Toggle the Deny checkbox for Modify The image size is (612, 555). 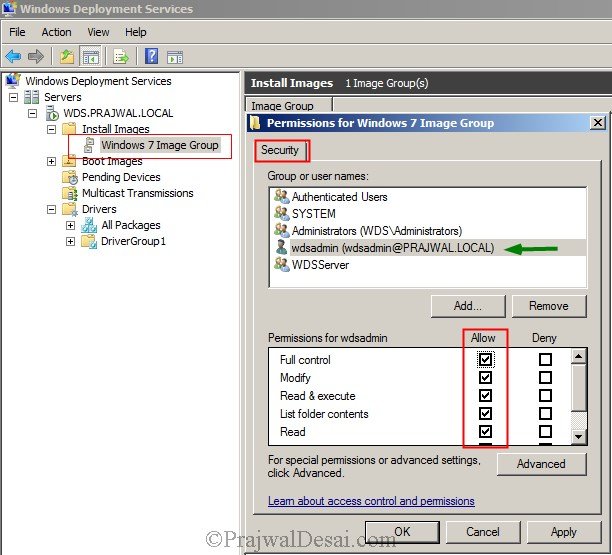[x=545, y=378]
